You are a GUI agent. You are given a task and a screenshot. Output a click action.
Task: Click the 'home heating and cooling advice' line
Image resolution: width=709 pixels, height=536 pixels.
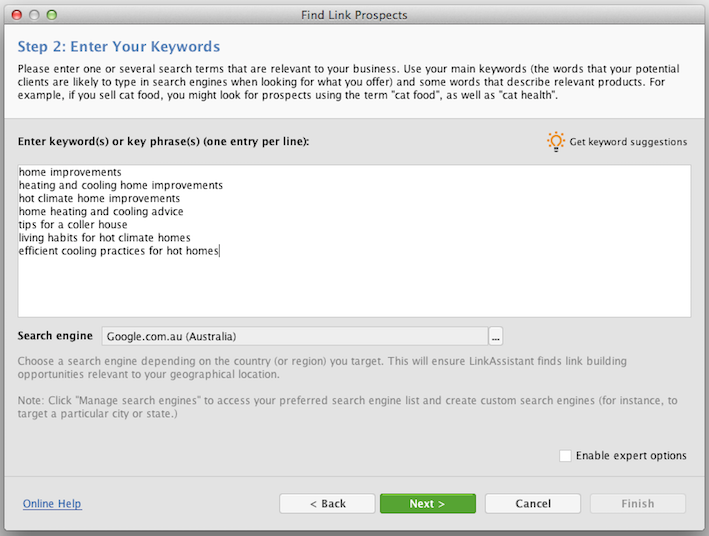coord(101,212)
